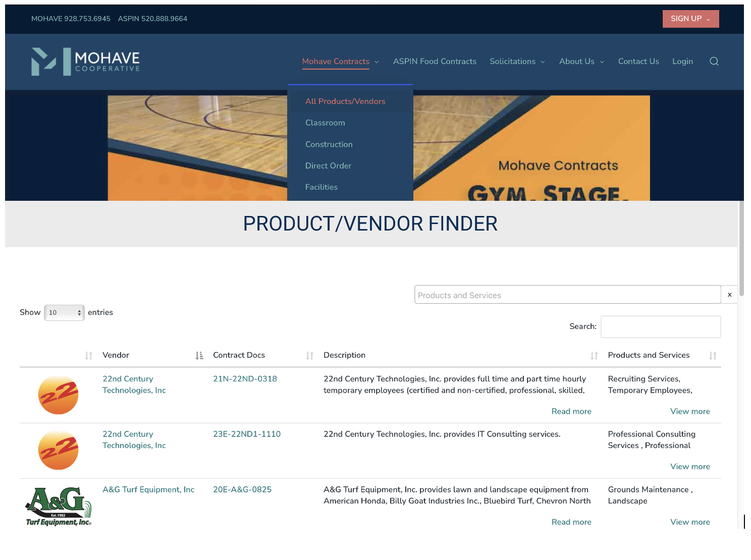Click the A&G Turf Equipment logo

click(x=59, y=507)
